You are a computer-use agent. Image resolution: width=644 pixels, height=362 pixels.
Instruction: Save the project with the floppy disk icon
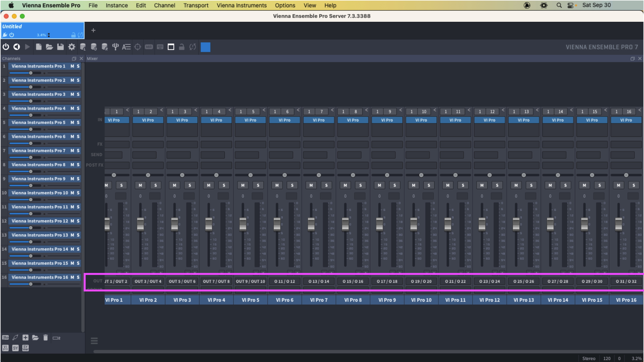tap(60, 47)
